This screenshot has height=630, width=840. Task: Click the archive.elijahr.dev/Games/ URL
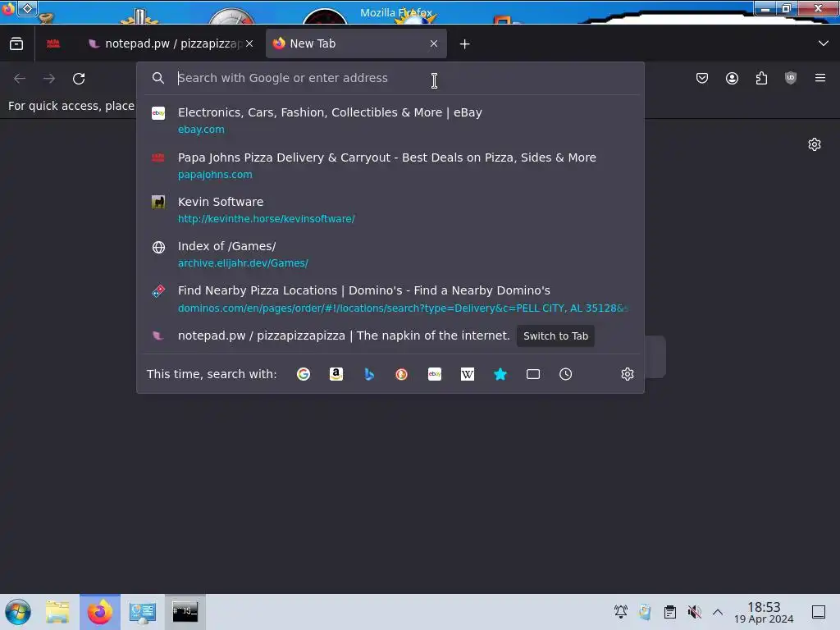(243, 263)
